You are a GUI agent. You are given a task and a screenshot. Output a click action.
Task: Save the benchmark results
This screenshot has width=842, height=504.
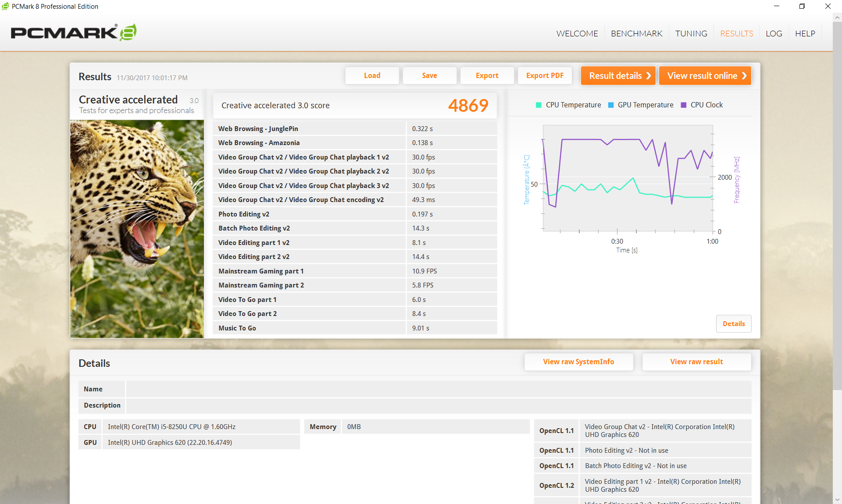[x=429, y=76]
